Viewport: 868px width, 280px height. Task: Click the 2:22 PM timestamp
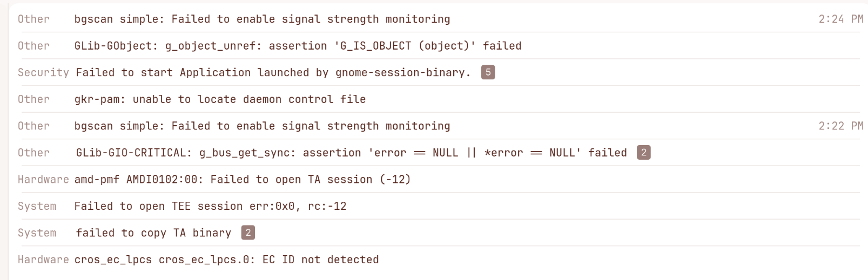click(841, 126)
